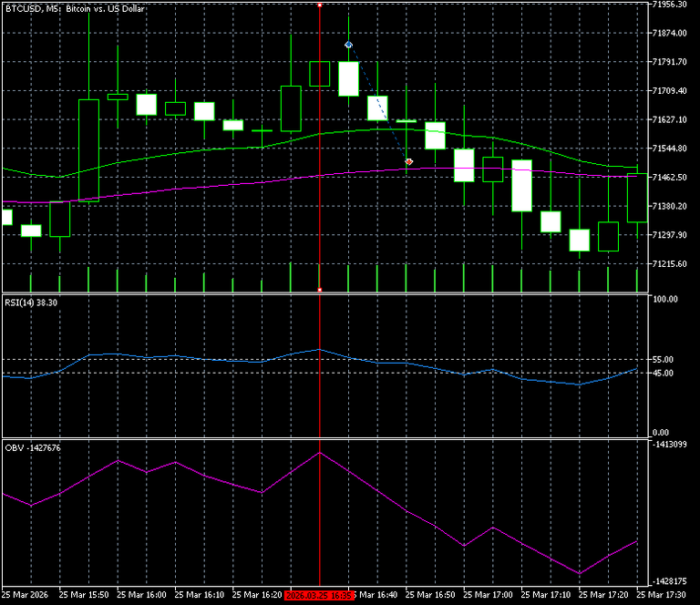The image size is (700, 605).
Task: Click the 25 Mar 16:00 time label
Action: pyautogui.click(x=141, y=595)
